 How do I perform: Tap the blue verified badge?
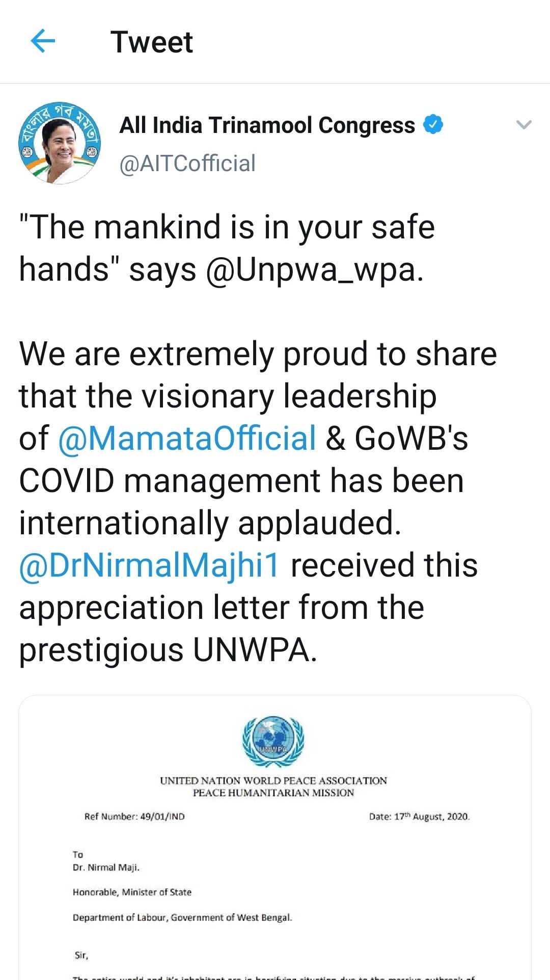tap(433, 125)
